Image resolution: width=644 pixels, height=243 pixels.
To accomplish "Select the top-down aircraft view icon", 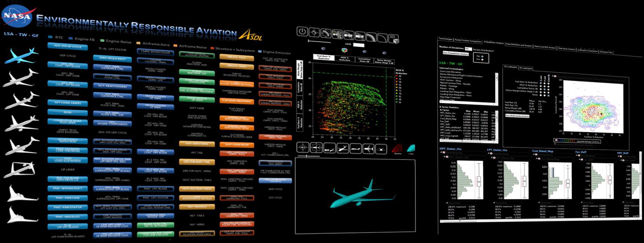I will pyautogui.click(x=368, y=149).
